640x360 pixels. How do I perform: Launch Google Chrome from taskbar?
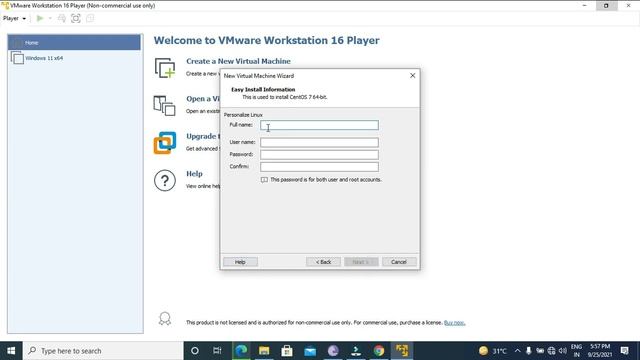coord(379,351)
